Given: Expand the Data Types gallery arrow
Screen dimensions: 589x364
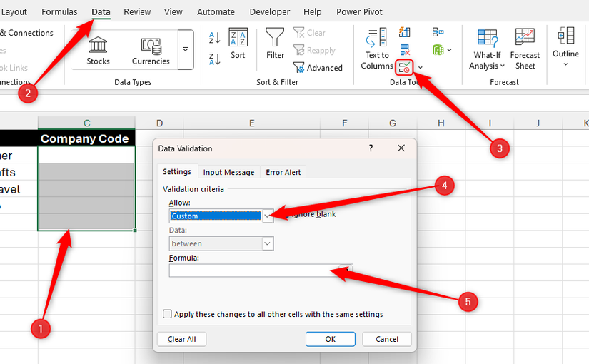Looking at the screenshot, I should click(x=186, y=49).
